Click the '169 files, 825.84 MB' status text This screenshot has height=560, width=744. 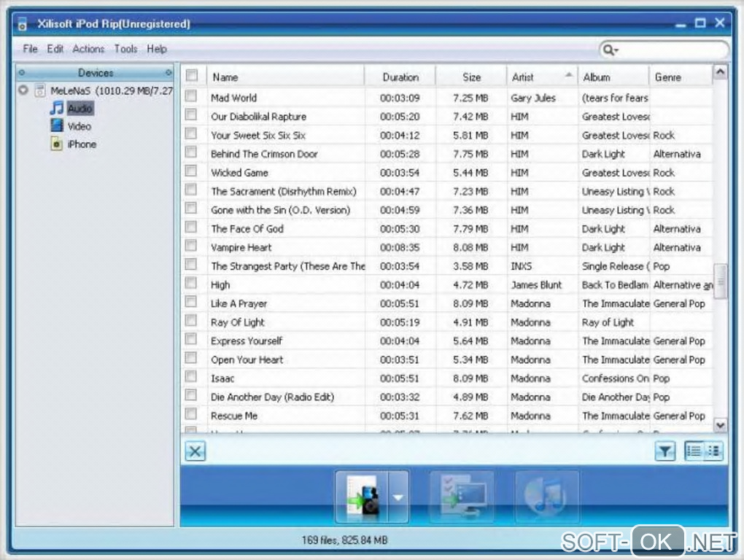point(344,540)
